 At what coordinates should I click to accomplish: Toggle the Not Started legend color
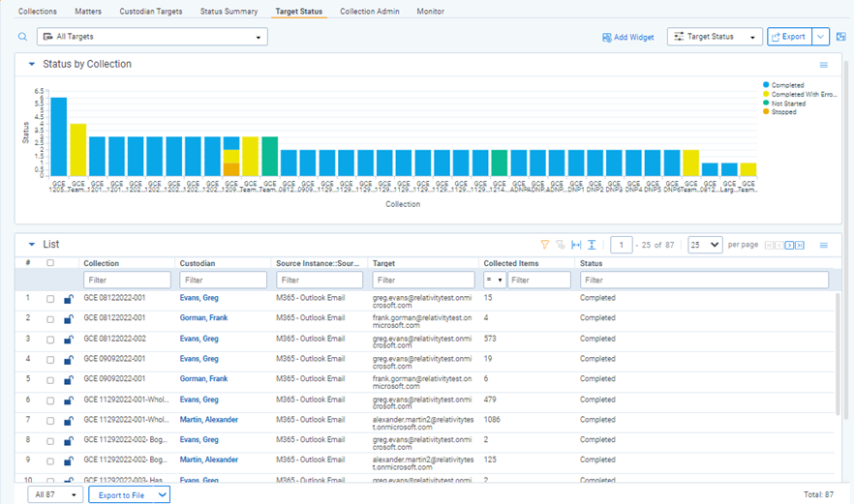[766, 103]
